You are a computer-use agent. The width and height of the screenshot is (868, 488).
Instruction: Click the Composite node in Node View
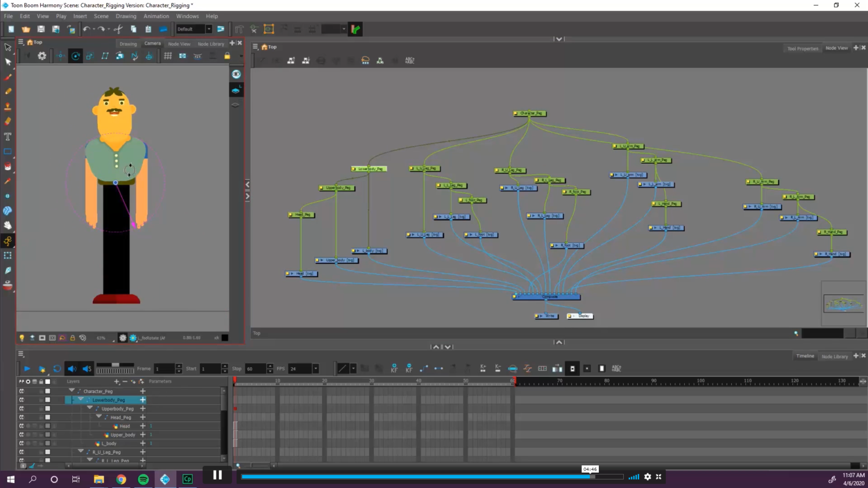[546, 297]
